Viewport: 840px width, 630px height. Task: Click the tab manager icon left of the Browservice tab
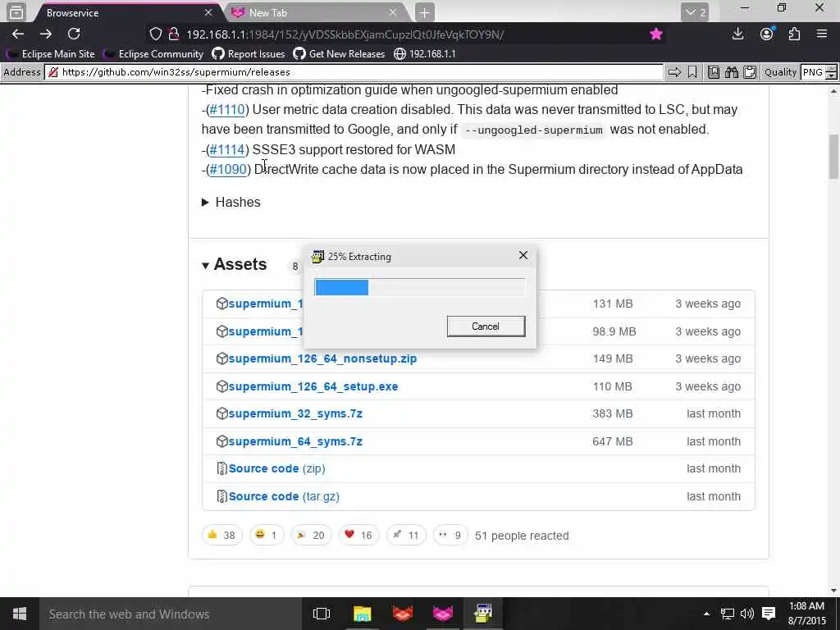click(16, 11)
